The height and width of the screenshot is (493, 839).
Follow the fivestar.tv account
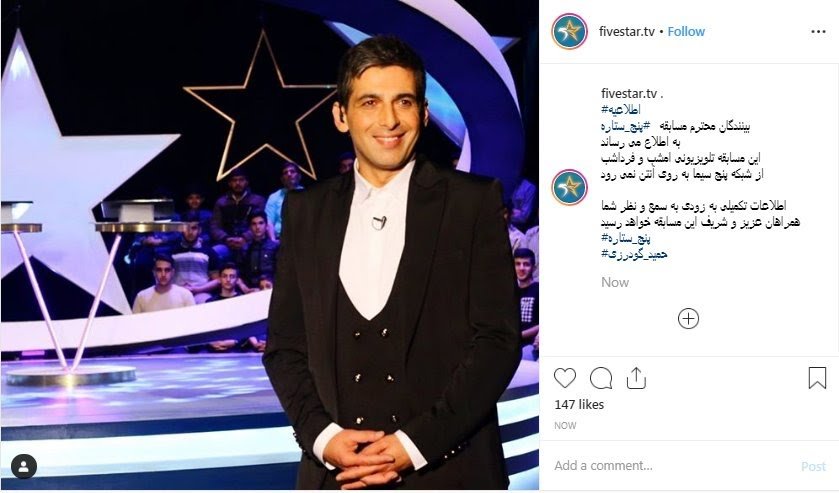pos(686,32)
